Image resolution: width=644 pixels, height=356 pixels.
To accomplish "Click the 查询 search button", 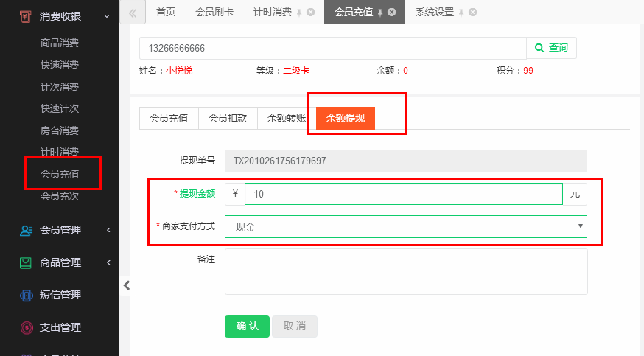I will 552,48.
